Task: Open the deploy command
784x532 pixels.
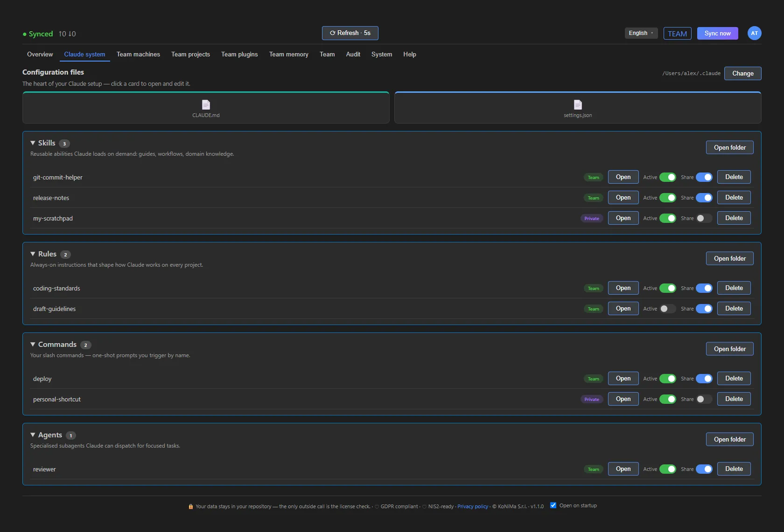Action: point(623,379)
